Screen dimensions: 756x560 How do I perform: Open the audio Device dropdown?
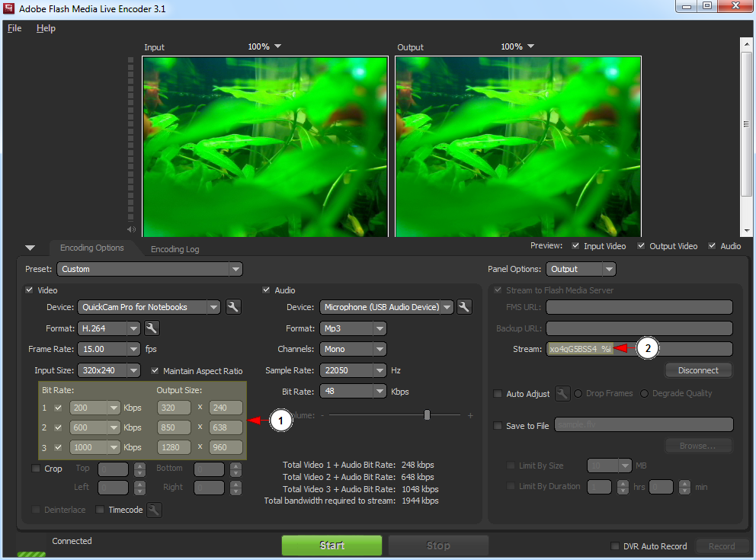coord(386,307)
